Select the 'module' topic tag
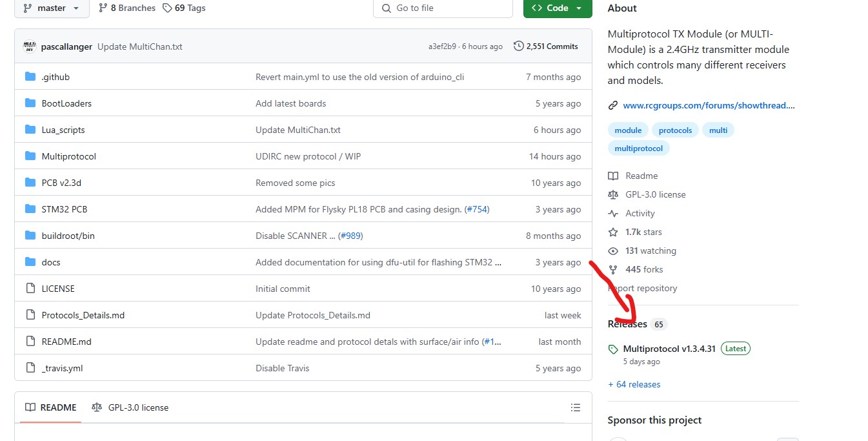This screenshot has height=441, width=868. (628, 130)
